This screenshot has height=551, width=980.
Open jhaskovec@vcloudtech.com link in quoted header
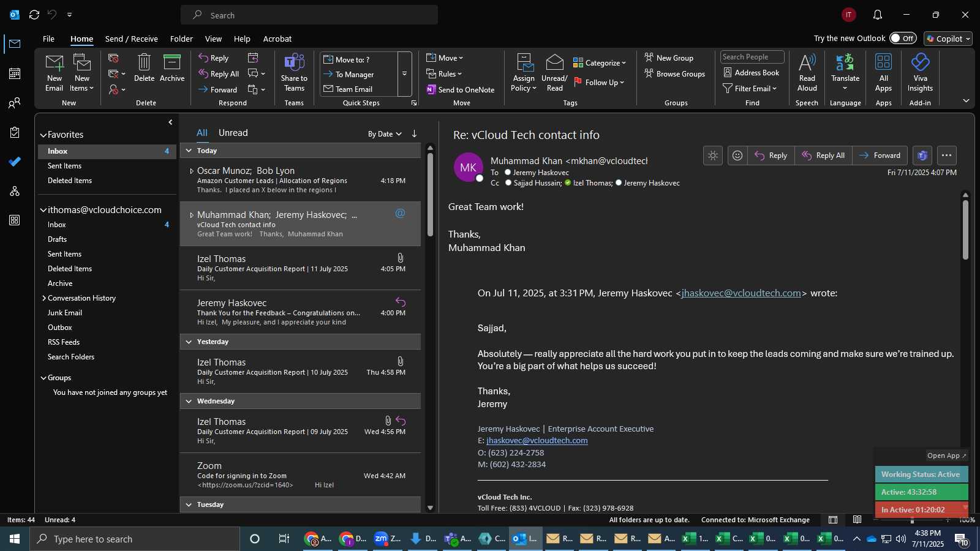(x=741, y=293)
